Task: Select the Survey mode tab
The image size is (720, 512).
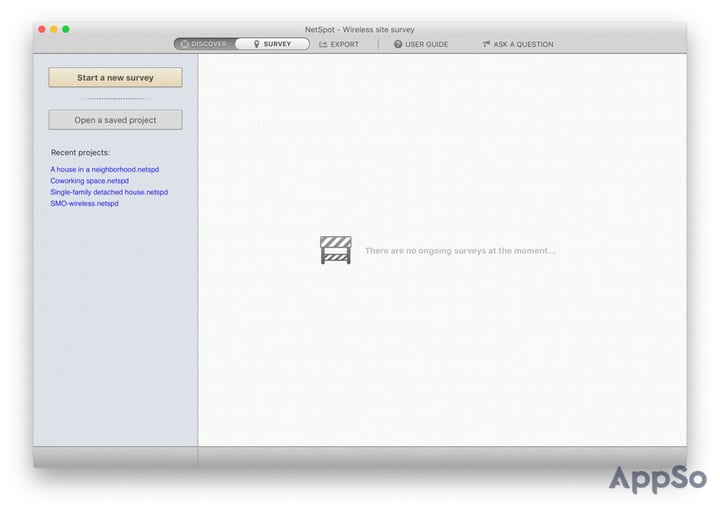Action: point(272,44)
